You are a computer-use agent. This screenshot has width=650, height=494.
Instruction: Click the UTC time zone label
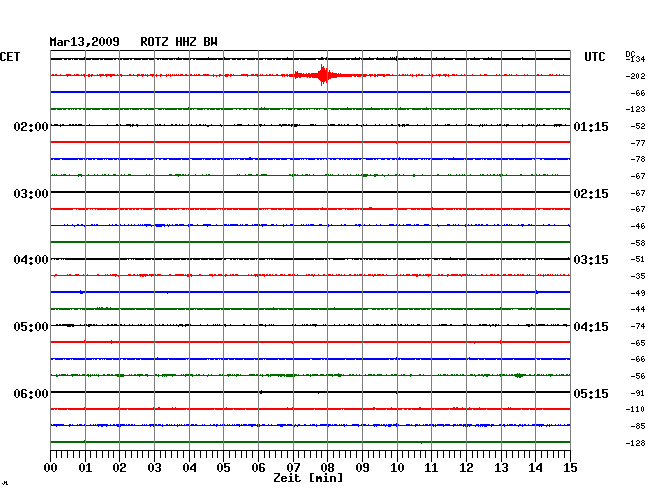(594, 57)
